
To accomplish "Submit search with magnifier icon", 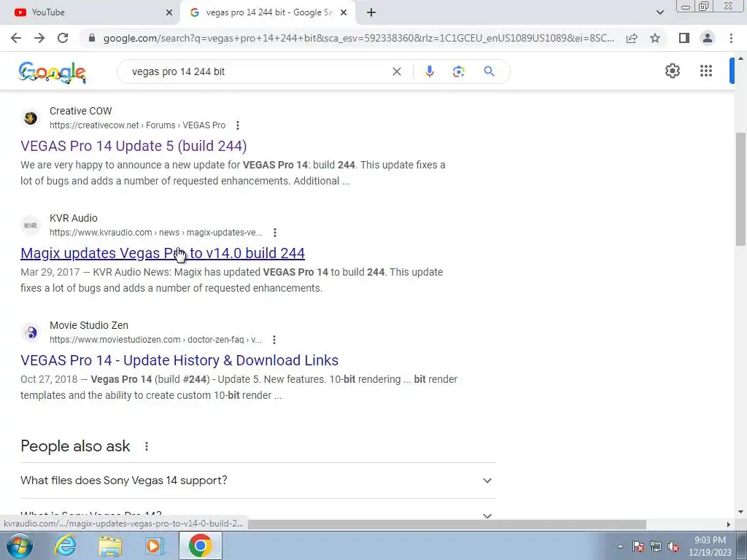I will tap(489, 71).
